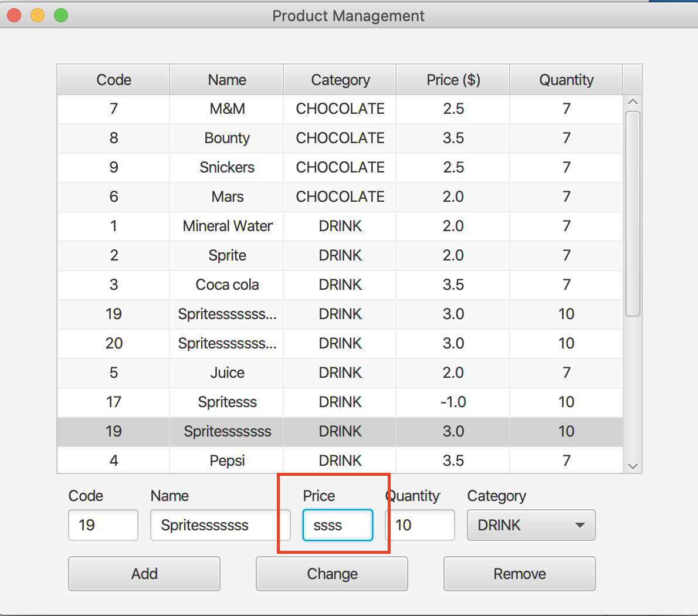
Task: Click the Change button
Action: [x=332, y=574]
